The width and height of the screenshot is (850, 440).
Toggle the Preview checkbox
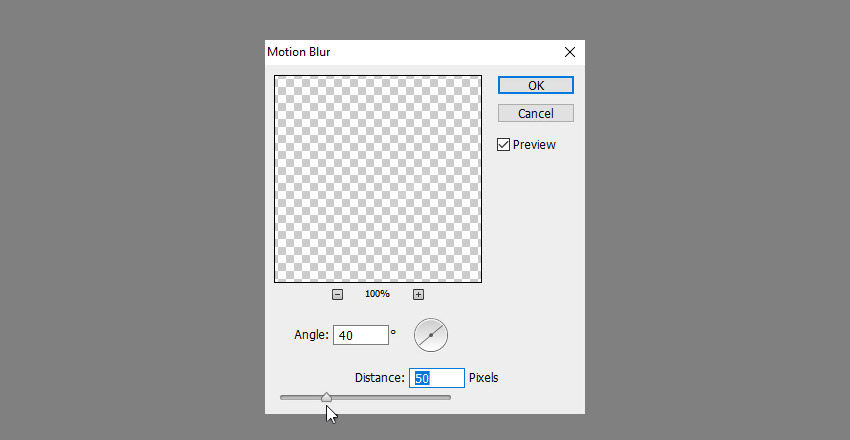pyautogui.click(x=504, y=145)
